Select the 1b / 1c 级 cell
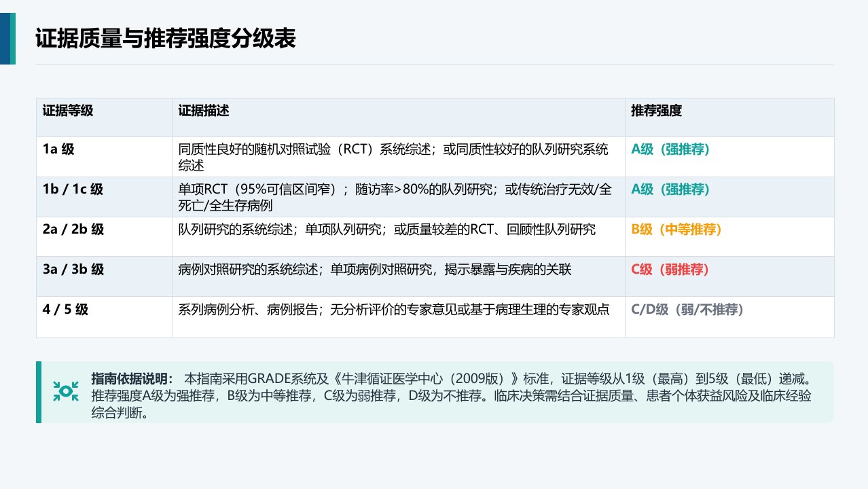Image resolution: width=868 pixels, height=489 pixels. (x=73, y=189)
